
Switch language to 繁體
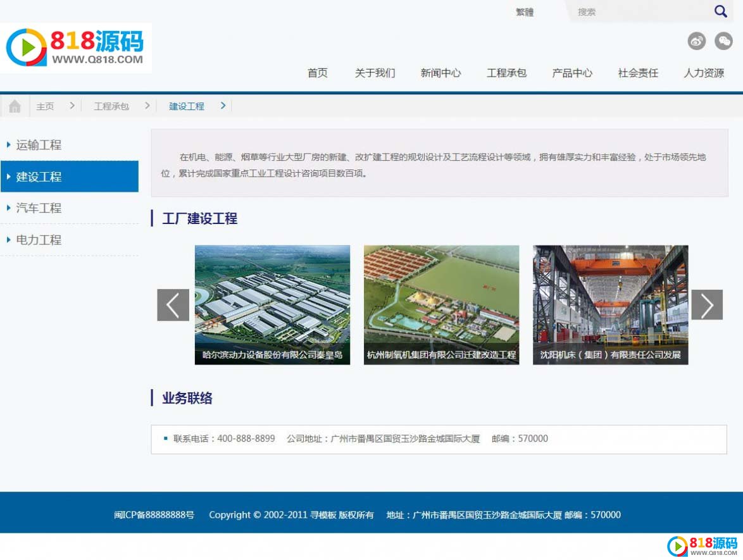[525, 12]
